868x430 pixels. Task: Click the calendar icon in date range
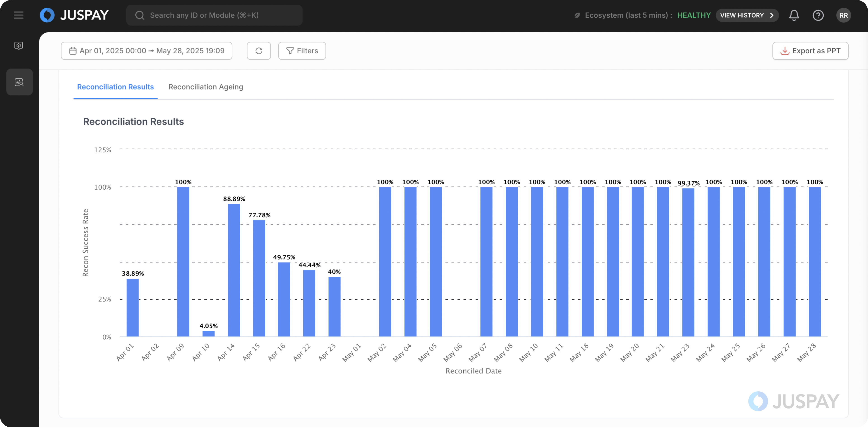coord(72,51)
